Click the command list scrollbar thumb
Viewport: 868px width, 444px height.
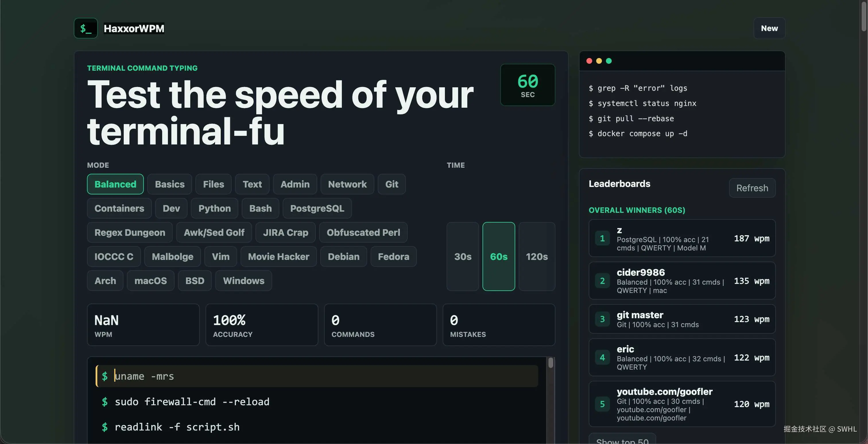pyautogui.click(x=551, y=363)
